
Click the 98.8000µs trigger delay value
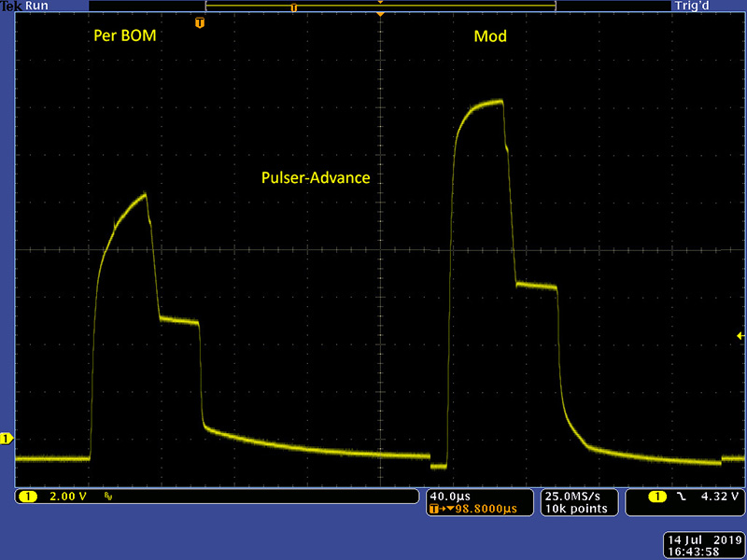tap(483, 509)
